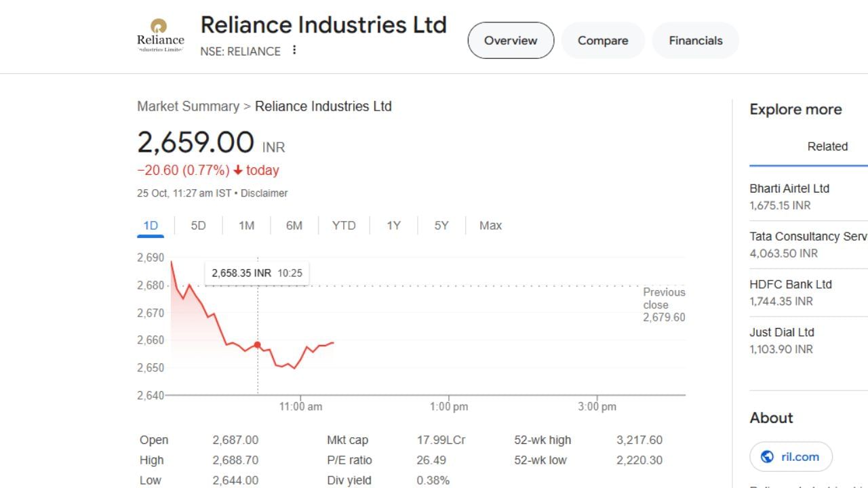Click the 2,658.35 INR chart tooltip
The image size is (868, 488).
click(x=257, y=273)
